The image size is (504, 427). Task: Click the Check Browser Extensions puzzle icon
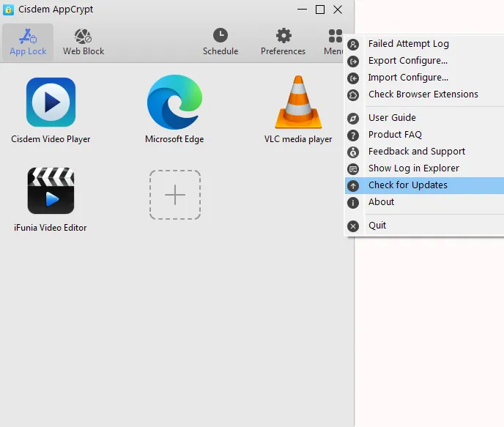click(353, 95)
